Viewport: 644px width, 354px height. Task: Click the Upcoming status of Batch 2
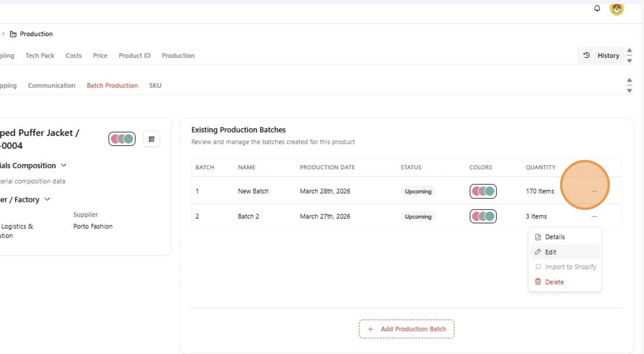[x=418, y=217]
